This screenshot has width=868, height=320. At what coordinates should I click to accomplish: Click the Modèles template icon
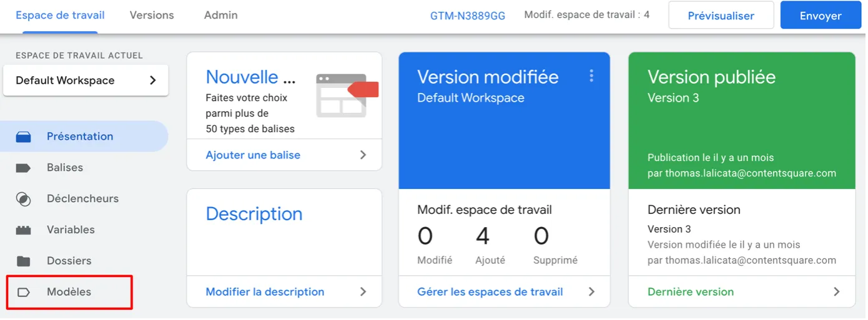pyautogui.click(x=23, y=292)
